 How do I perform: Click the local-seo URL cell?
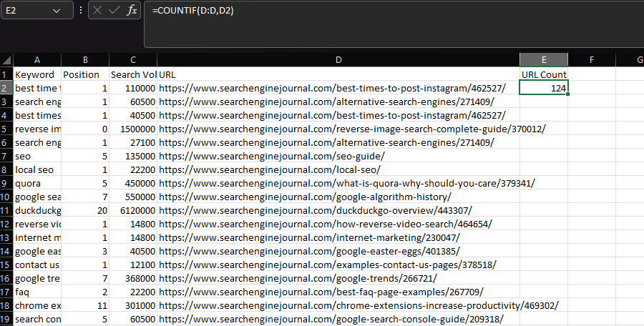pos(338,169)
